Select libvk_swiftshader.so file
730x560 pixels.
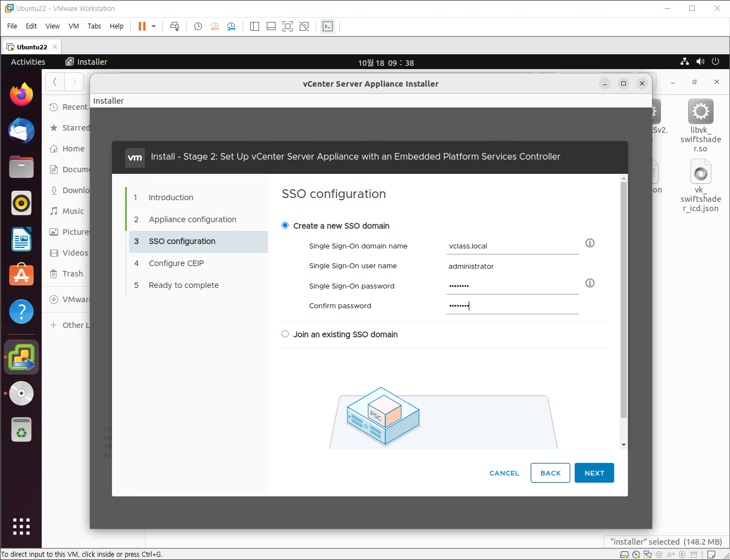[x=701, y=126]
